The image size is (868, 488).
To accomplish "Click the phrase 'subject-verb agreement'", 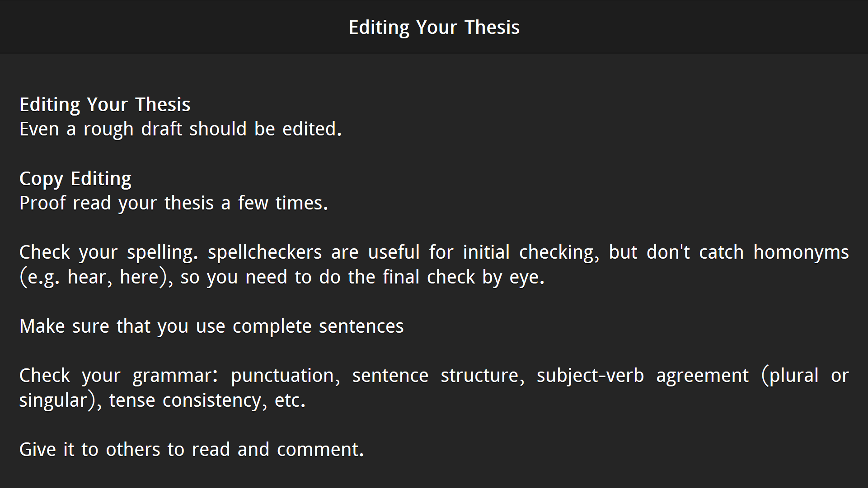I will [x=643, y=376].
